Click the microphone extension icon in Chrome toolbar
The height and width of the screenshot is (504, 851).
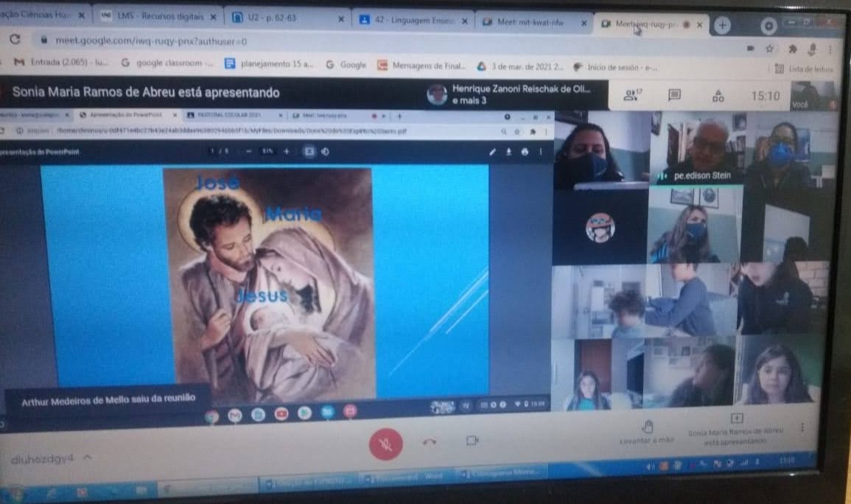(812, 50)
